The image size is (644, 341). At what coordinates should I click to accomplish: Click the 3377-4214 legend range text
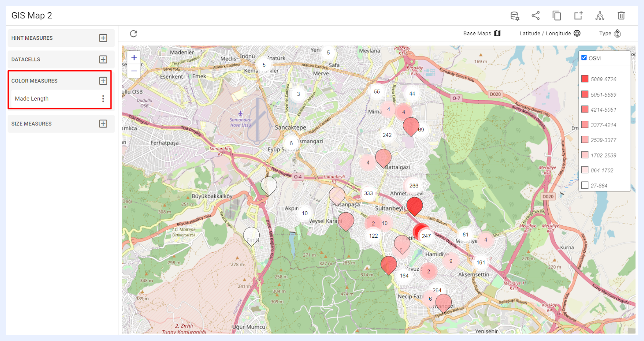coord(603,125)
